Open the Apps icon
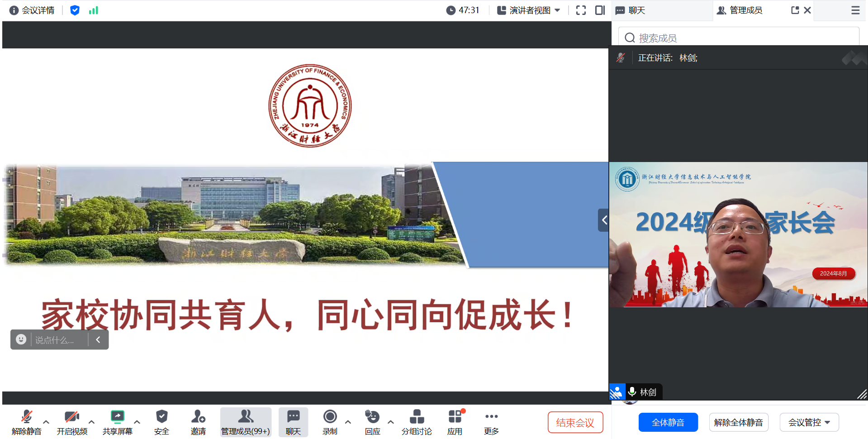Viewport: 868px width, 439px height. pyautogui.click(x=455, y=422)
